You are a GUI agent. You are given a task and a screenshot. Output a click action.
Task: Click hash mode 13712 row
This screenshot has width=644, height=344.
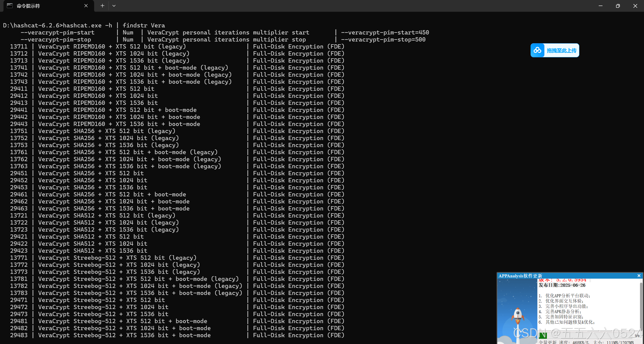pos(177,54)
